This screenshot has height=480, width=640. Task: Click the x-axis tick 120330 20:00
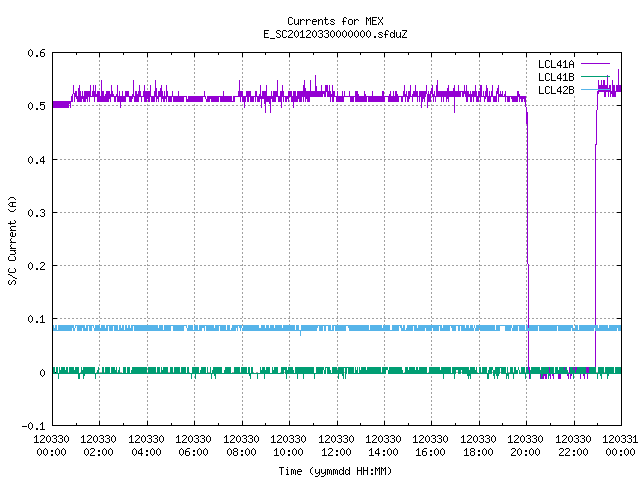click(x=526, y=446)
